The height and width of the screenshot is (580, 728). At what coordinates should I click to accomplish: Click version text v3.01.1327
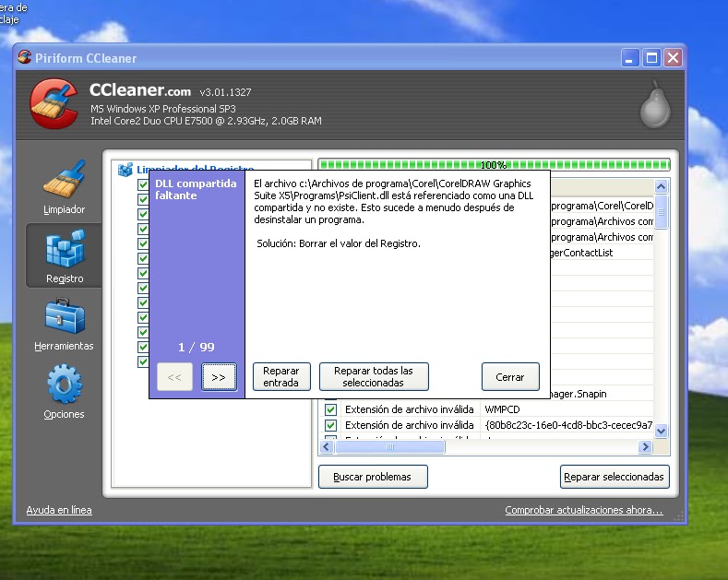coord(226,92)
